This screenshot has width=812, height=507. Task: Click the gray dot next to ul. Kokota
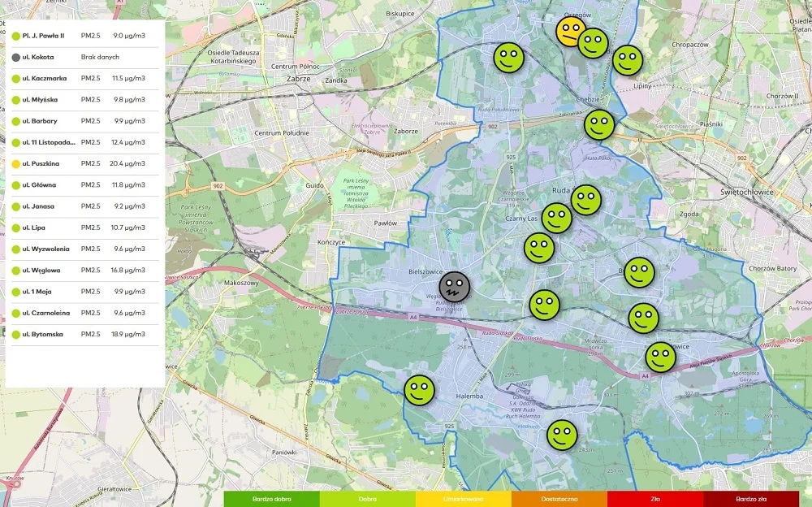point(15,57)
